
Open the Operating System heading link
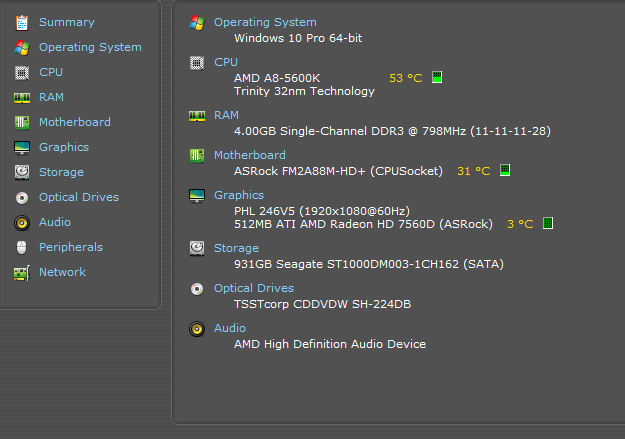click(265, 22)
